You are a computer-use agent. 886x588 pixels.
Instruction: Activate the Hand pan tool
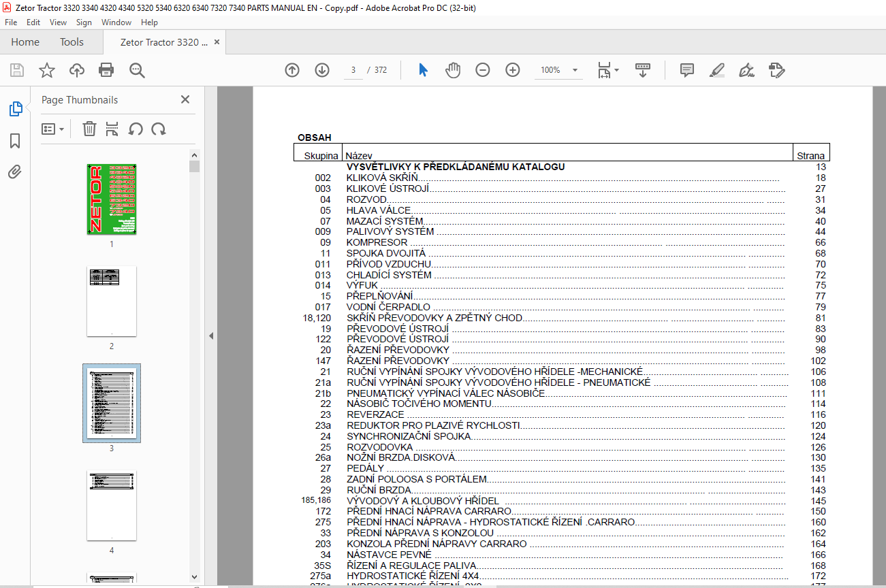[x=453, y=70]
